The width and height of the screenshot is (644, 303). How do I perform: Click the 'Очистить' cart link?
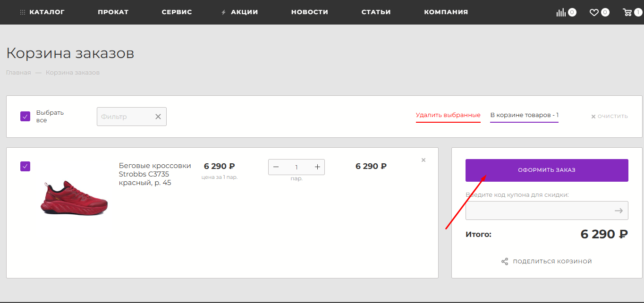tap(610, 116)
